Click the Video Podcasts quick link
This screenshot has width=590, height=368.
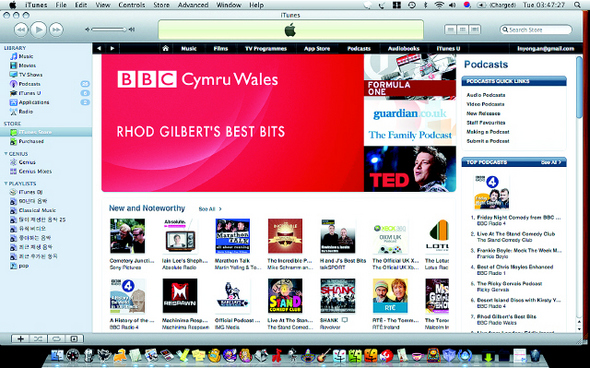click(x=485, y=104)
